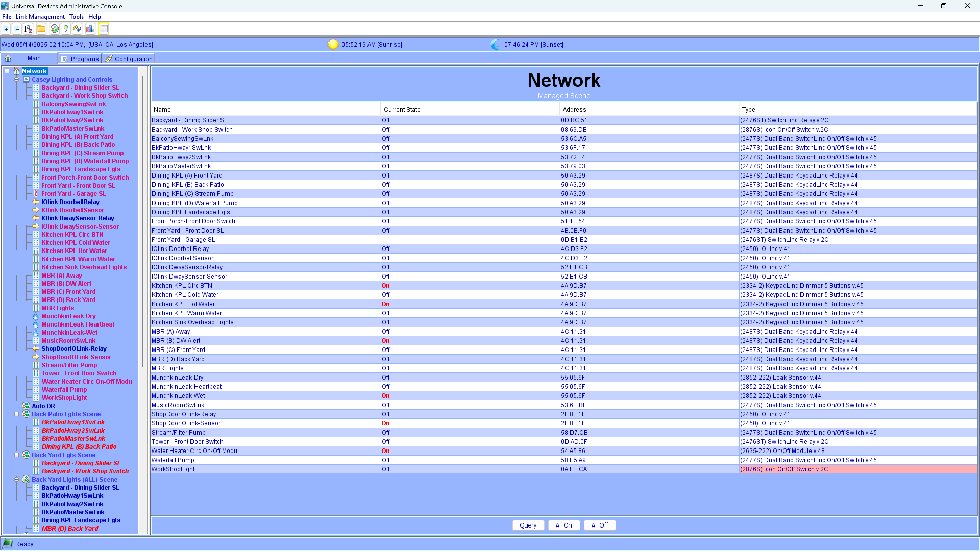This screenshot has height=551, width=980.
Task: Collapse the Back Yard Lgts Scene node
Action: coord(17,455)
